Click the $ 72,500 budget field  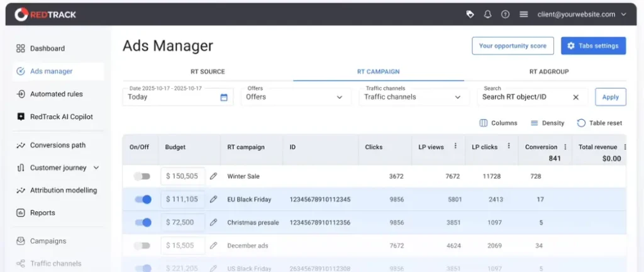[x=183, y=222]
